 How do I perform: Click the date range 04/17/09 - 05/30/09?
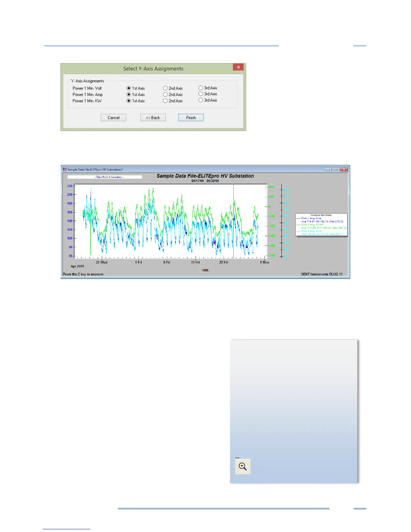205,181
